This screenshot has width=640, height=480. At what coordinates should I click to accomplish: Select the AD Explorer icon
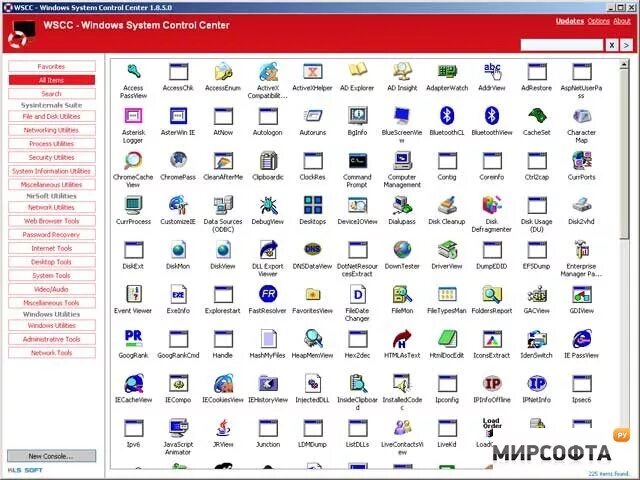click(358, 72)
